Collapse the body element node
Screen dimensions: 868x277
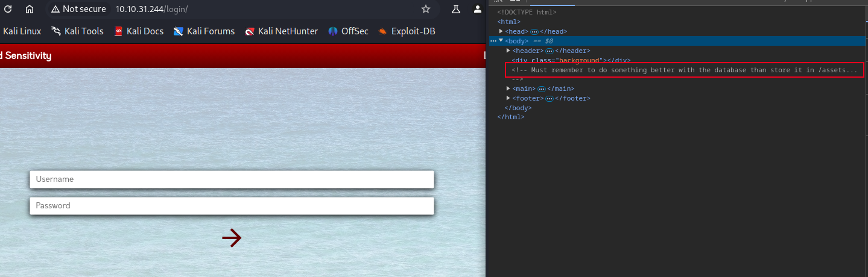[x=501, y=40]
